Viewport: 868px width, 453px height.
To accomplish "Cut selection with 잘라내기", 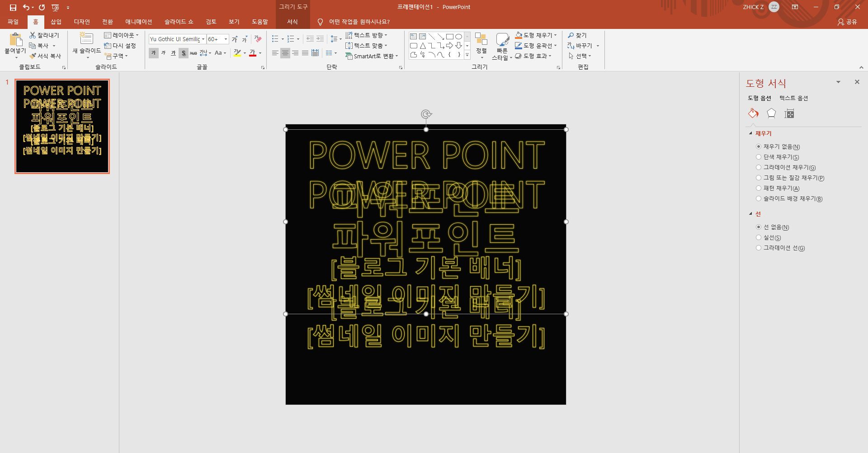I will [44, 35].
